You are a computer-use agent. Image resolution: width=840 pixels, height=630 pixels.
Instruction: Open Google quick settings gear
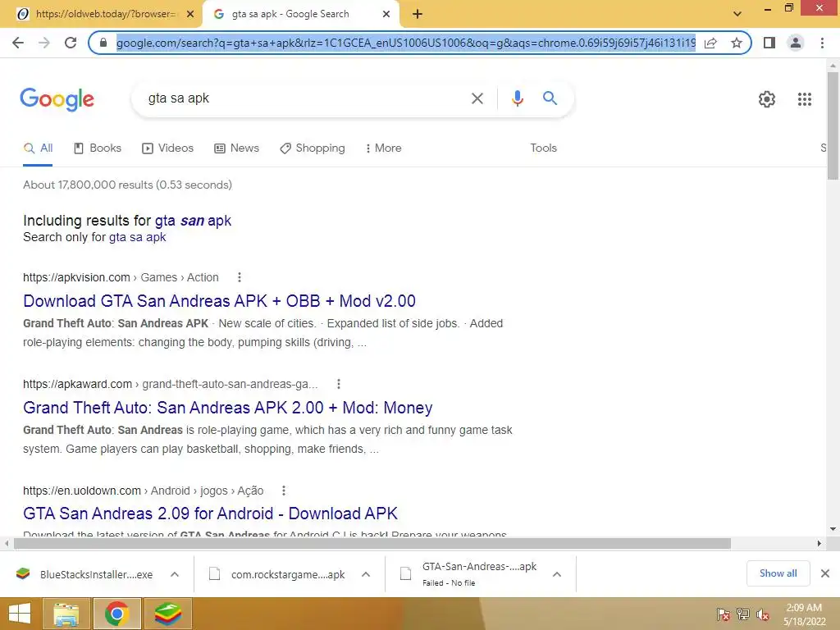tap(767, 99)
